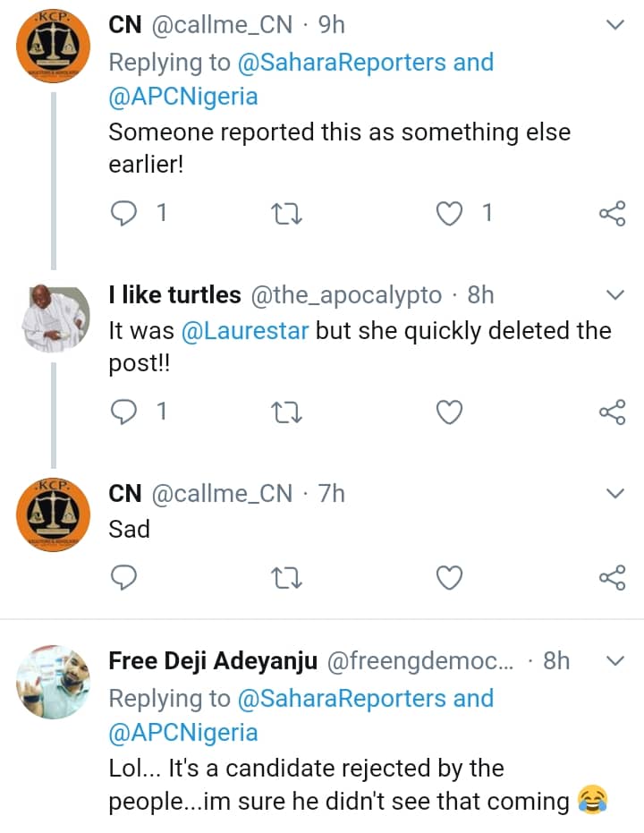View Free Deji Adeyanju's profile picture

[54, 682]
